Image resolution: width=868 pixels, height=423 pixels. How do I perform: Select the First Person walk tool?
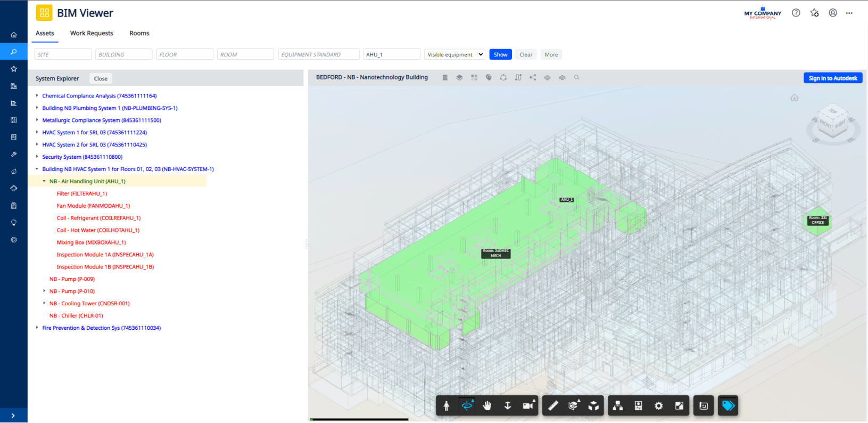447,406
